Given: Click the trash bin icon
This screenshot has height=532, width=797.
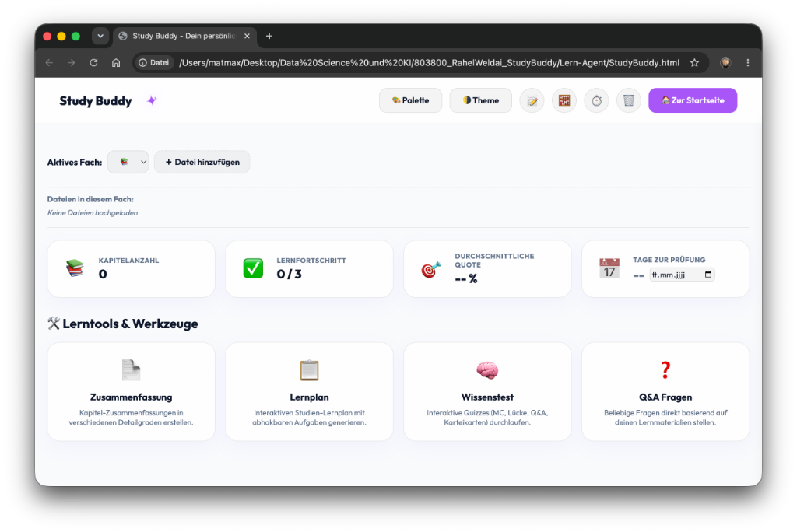Looking at the screenshot, I should [x=629, y=100].
